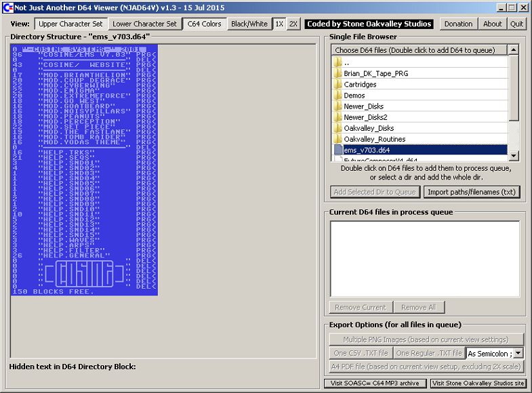Click the Demos folder icon

[337, 96]
